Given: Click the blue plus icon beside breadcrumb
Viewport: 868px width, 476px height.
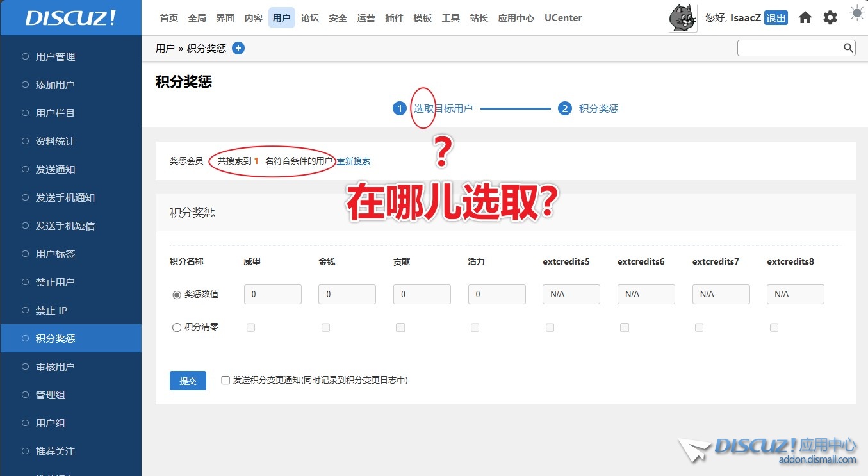Looking at the screenshot, I should point(238,48).
